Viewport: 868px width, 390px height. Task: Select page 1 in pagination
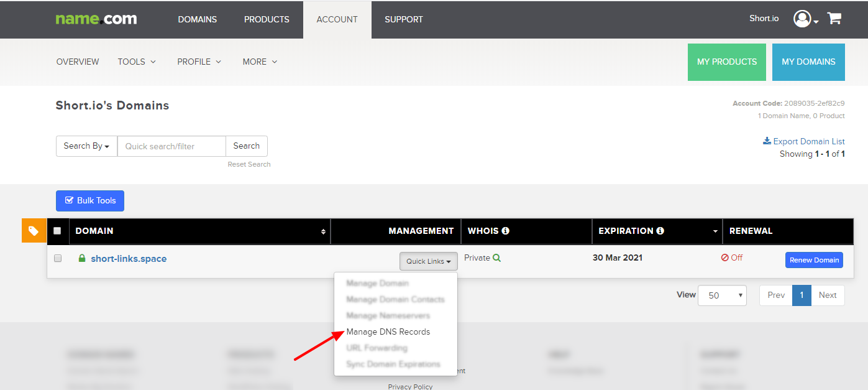pos(802,295)
